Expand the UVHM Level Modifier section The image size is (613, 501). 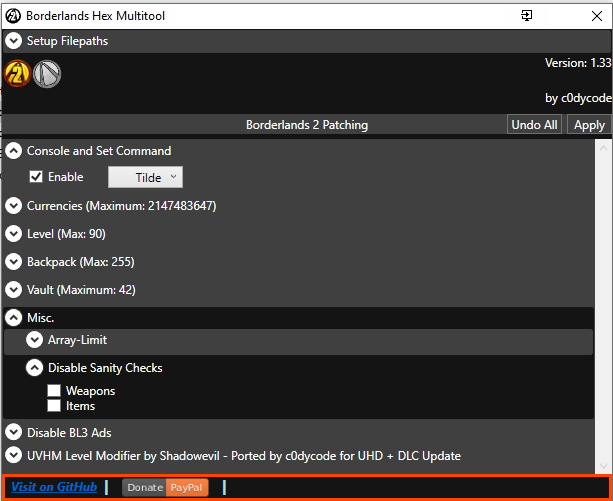(14, 455)
